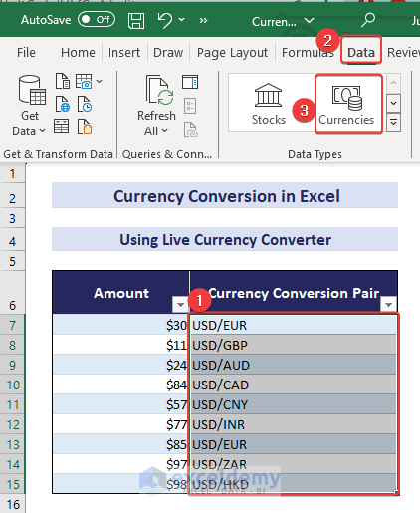420x513 pixels.
Task: Switch to the Page Layout tab
Action: tap(232, 53)
